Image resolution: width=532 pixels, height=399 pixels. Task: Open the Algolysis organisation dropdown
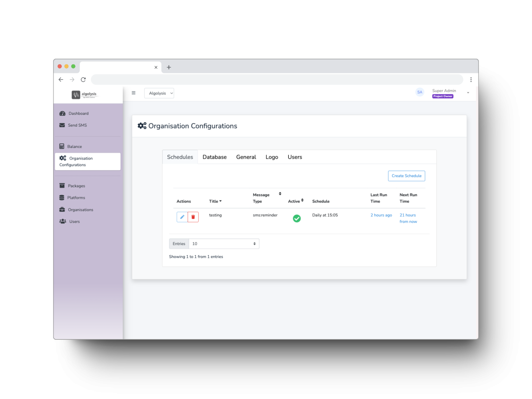pyautogui.click(x=159, y=93)
